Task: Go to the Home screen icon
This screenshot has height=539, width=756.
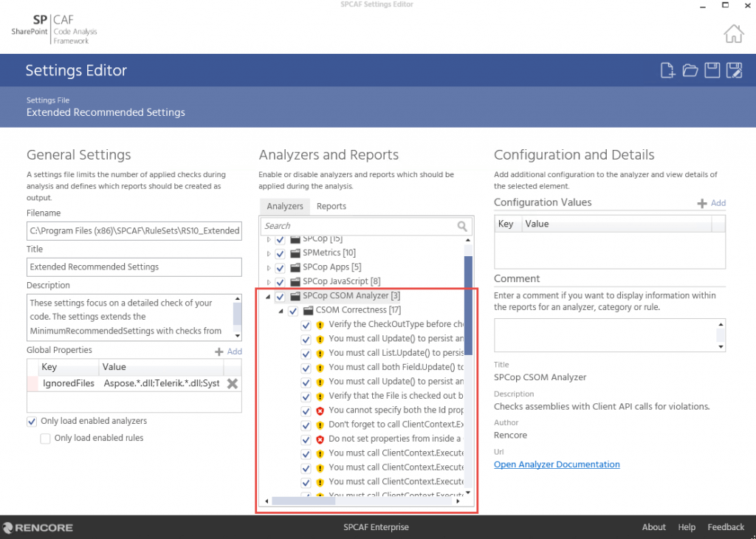Action: point(732,33)
